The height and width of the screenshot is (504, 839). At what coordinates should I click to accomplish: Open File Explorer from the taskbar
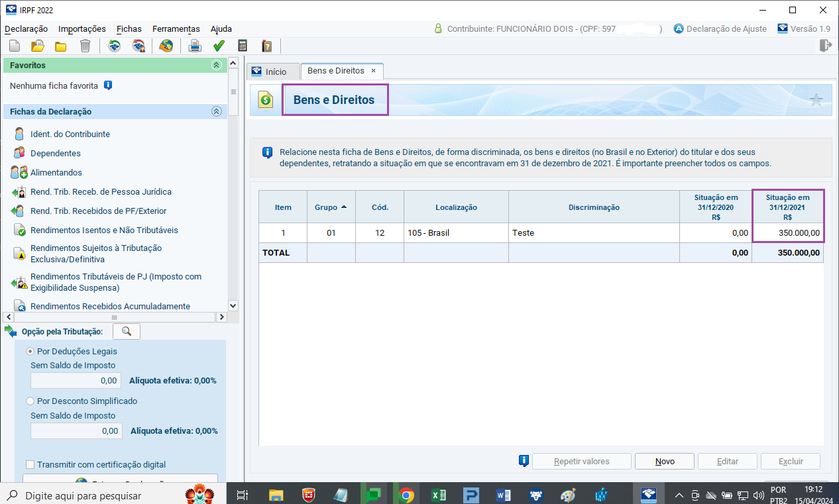tap(276, 495)
